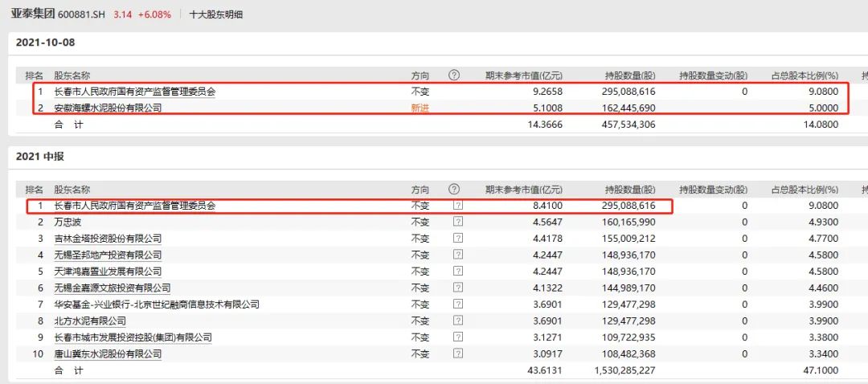868x384 pixels.
Task: Click the question mark icon in the 吉林金塔投资 row
Action: tap(458, 239)
